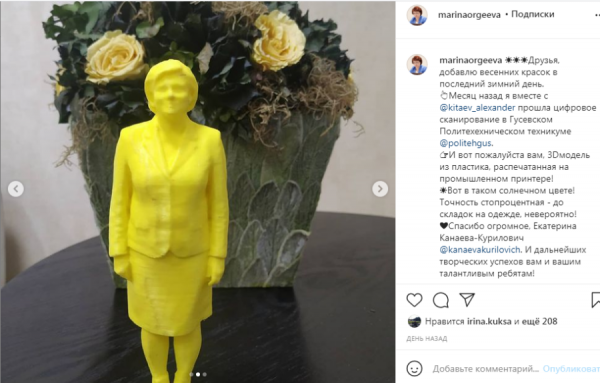The height and width of the screenshot is (383, 600).
Task: Share the post with the paper plane icon
Action: (x=467, y=300)
